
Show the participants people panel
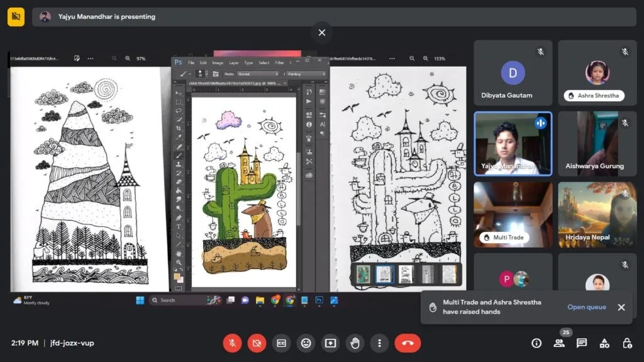point(559,343)
